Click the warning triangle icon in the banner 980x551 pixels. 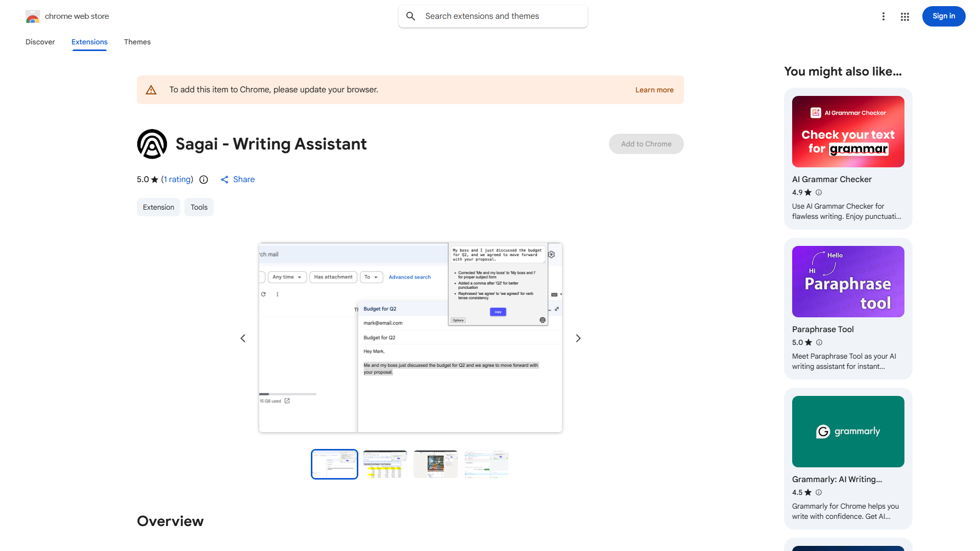click(x=151, y=90)
